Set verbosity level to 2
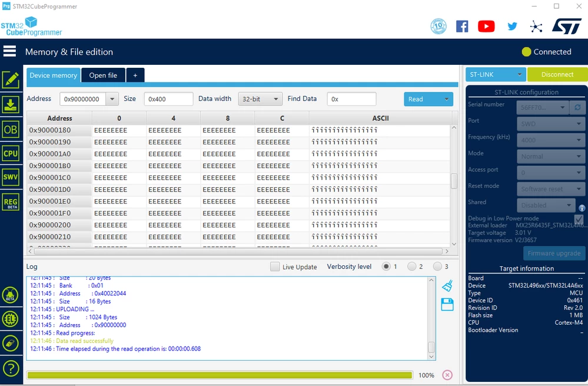Image resolution: width=588 pixels, height=386 pixels. [412, 266]
